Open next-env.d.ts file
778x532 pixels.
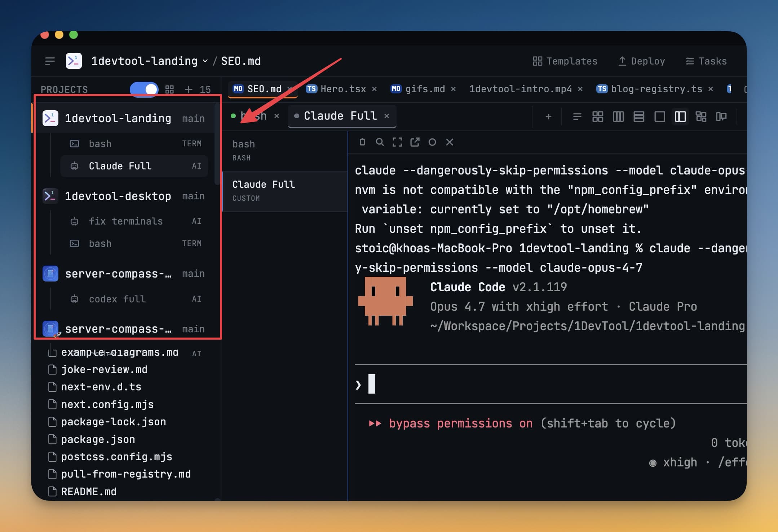(101, 387)
